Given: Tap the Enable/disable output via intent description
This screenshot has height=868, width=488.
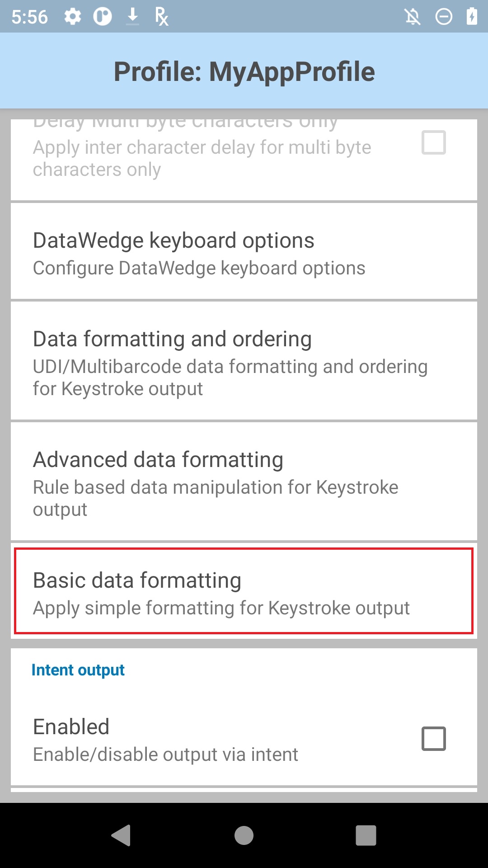Looking at the screenshot, I should [165, 755].
